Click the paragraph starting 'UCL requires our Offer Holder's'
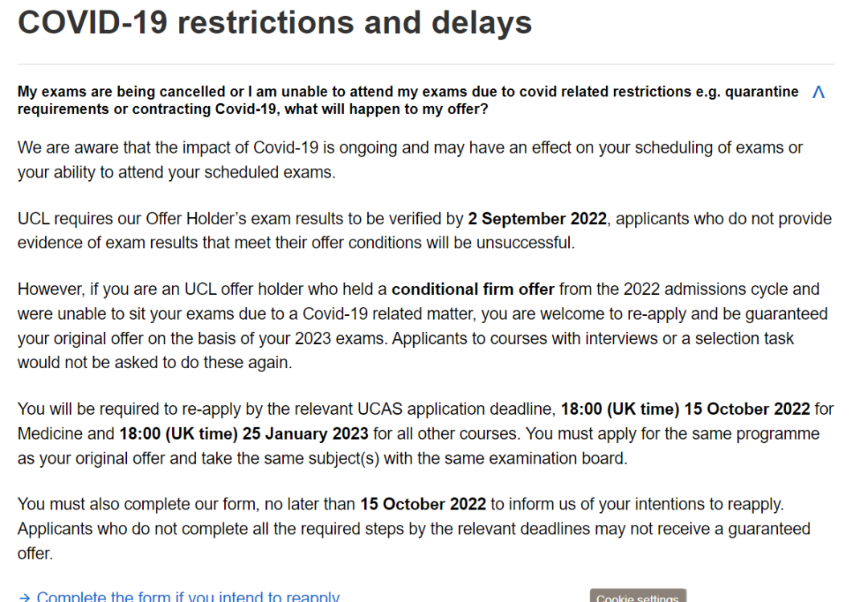868x602 pixels. [x=424, y=231]
